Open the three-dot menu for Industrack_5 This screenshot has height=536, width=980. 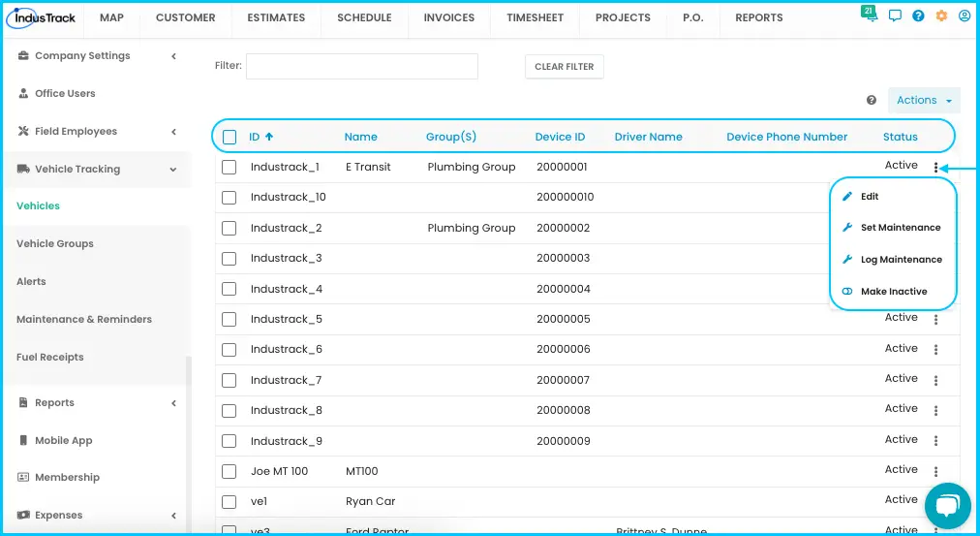pyautogui.click(x=935, y=320)
